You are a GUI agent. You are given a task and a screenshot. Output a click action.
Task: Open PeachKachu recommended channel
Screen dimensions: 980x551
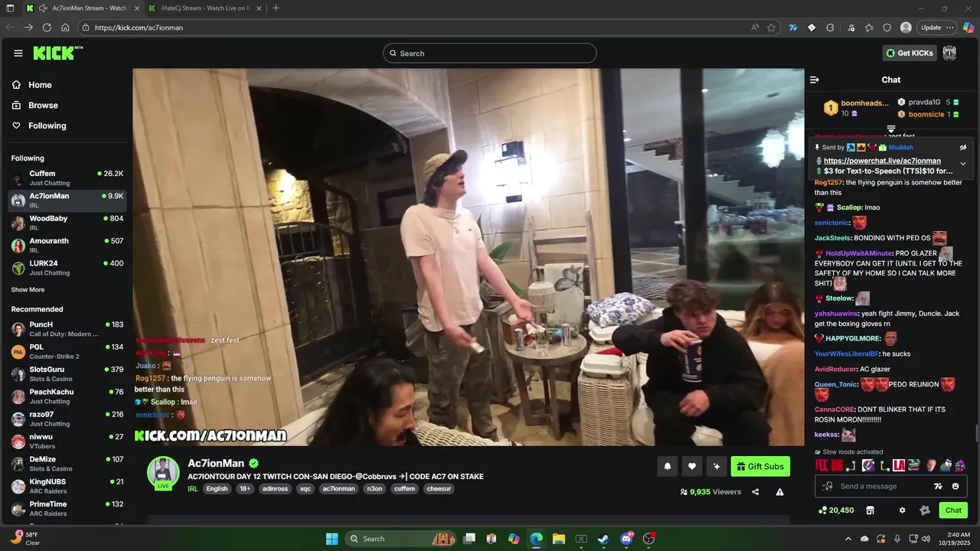tap(67, 396)
